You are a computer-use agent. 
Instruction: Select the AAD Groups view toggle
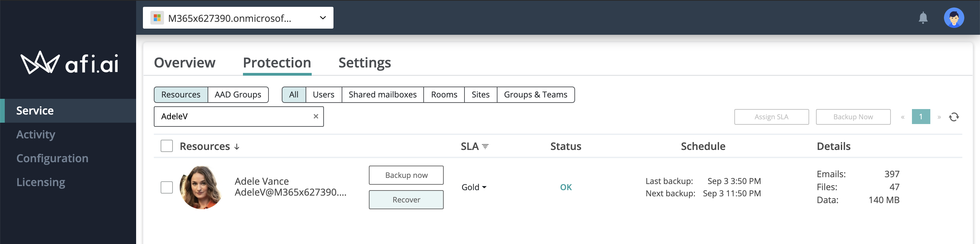pos(238,94)
